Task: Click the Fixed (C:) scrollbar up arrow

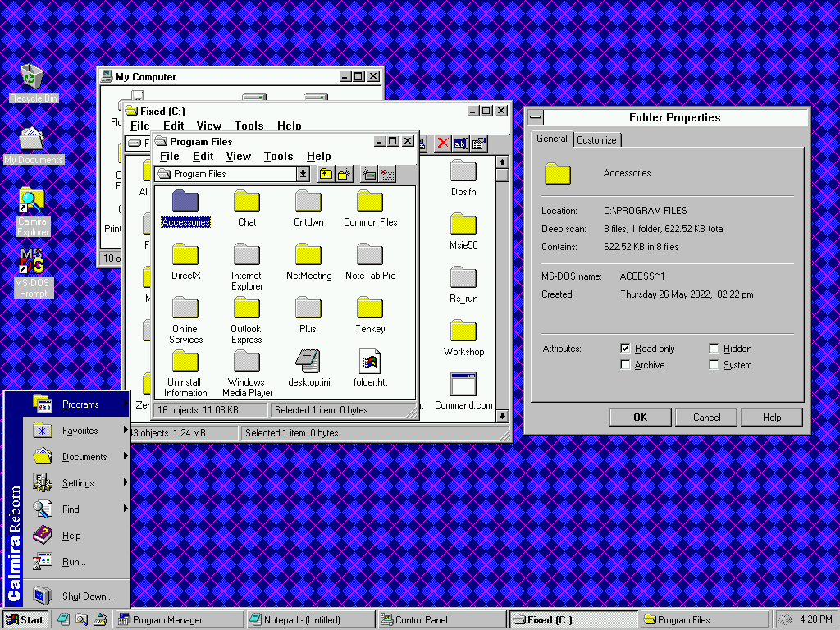Action: click(x=502, y=162)
